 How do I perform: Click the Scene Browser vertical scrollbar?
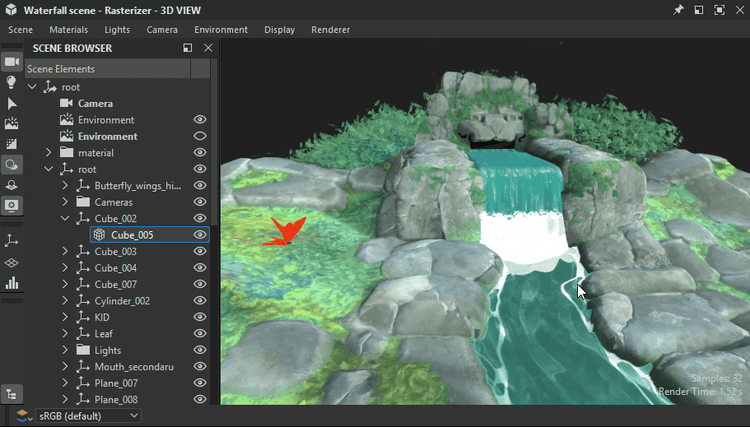pos(214,143)
